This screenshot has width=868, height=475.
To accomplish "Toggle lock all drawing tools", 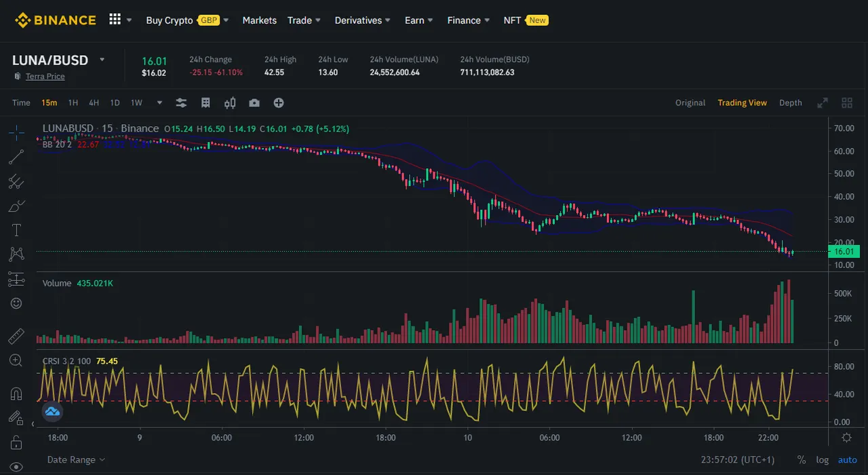I will 16,442.
